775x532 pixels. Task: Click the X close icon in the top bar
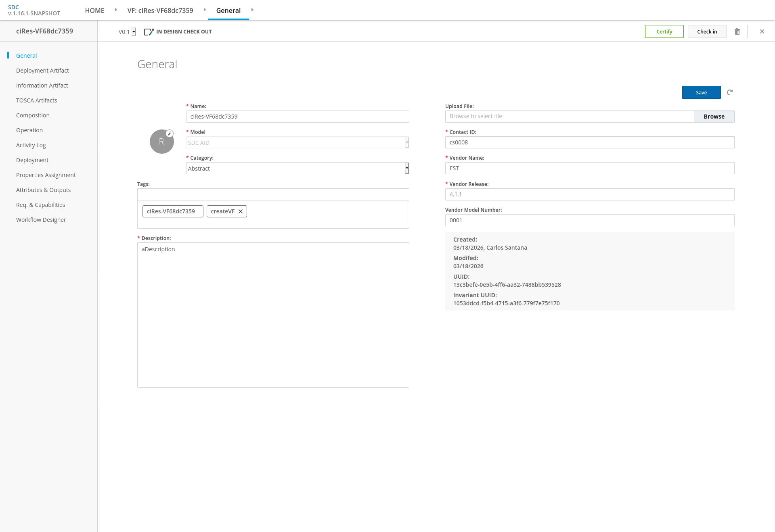click(762, 31)
